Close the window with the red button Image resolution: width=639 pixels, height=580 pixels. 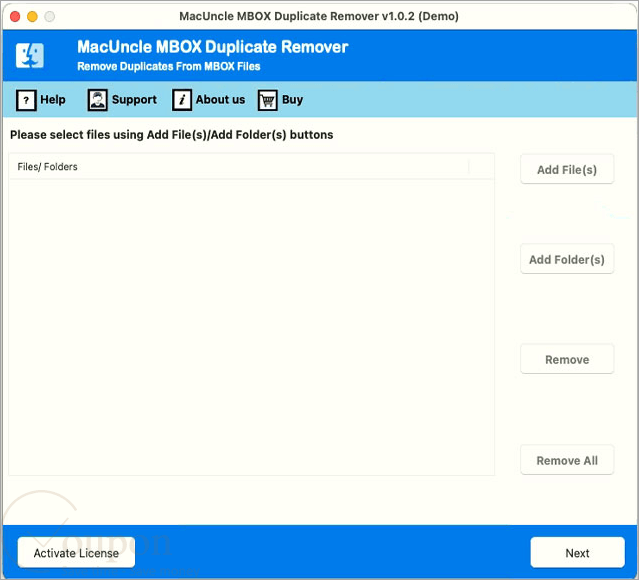pos(15,17)
